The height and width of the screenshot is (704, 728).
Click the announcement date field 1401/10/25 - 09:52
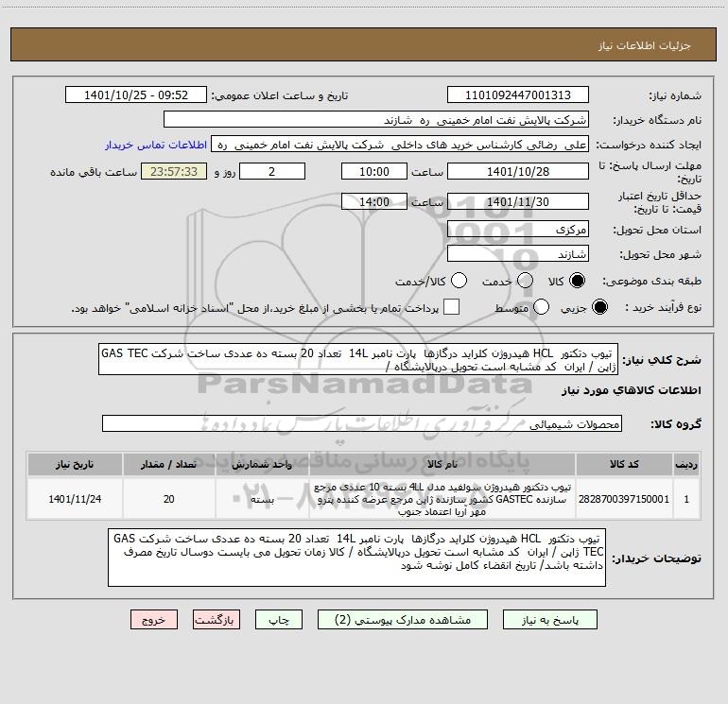136,95
